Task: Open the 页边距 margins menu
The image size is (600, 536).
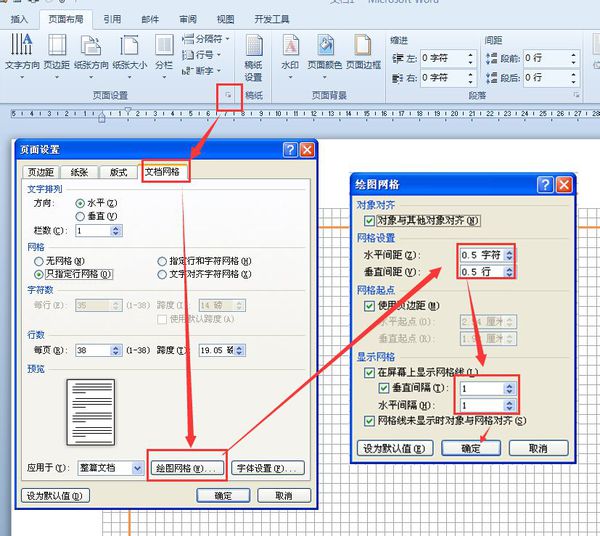Action: tap(57, 55)
